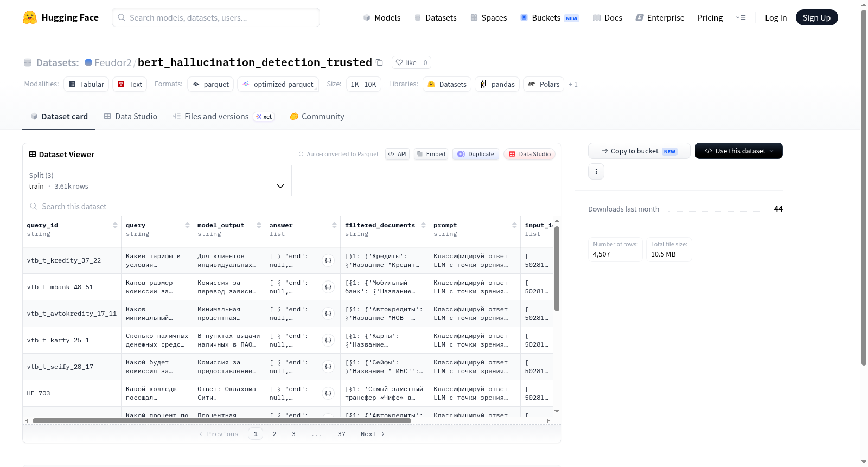The width and height of the screenshot is (868, 467).
Task: Go to page 3 of the table
Action: pos(293,434)
